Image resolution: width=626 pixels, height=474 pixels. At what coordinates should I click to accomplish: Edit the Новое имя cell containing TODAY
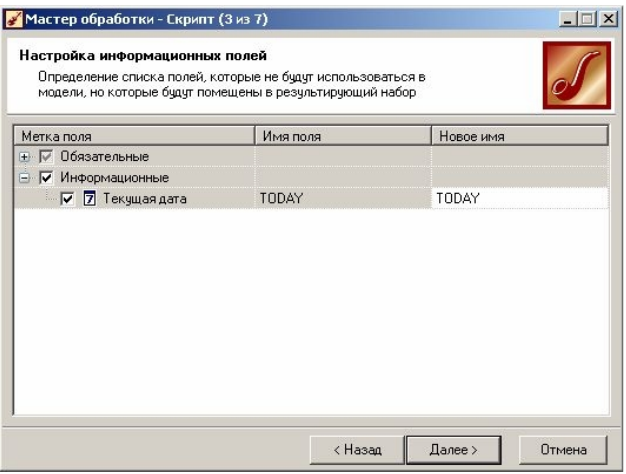pos(520,198)
